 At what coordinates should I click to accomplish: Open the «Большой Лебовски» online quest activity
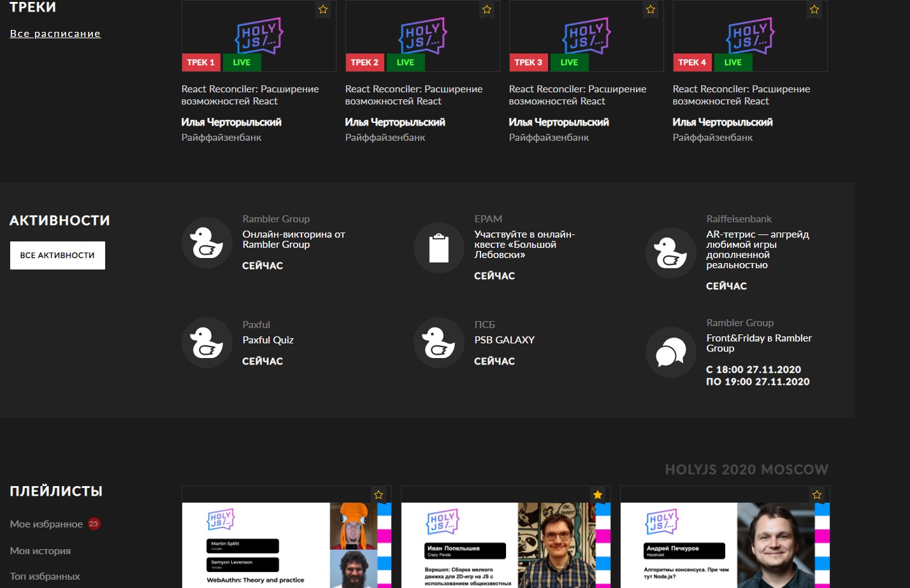[524, 245]
